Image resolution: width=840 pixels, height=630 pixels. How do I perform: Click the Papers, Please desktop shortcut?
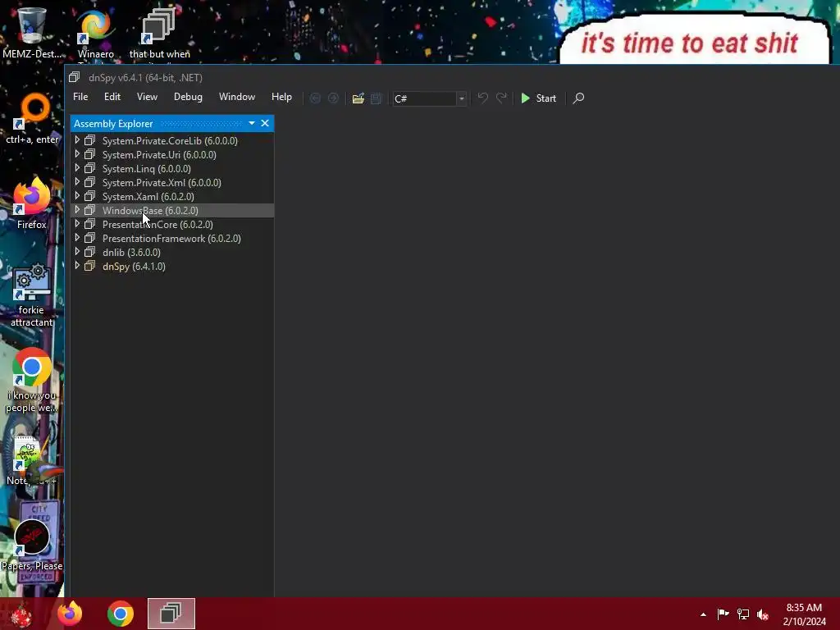[32, 546]
